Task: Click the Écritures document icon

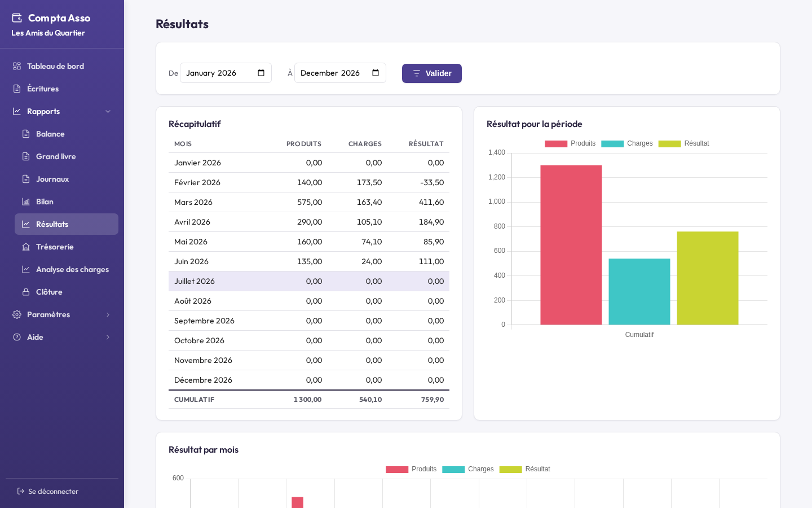Action: click(17, 89)
